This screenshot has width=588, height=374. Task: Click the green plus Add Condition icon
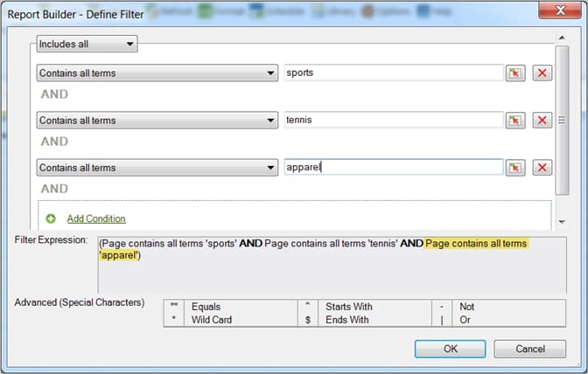tap(51, 218)
